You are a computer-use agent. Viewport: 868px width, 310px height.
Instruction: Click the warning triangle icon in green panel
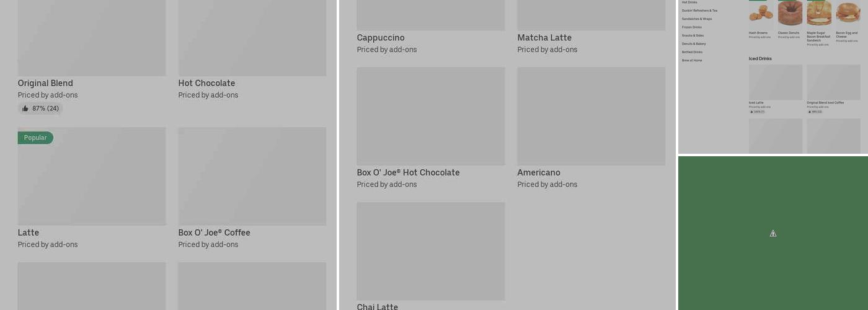pos(773,234)
